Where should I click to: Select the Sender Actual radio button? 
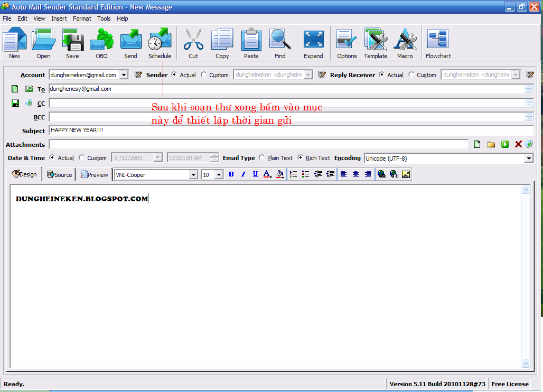pyautogui.click(x=174, y=74)
